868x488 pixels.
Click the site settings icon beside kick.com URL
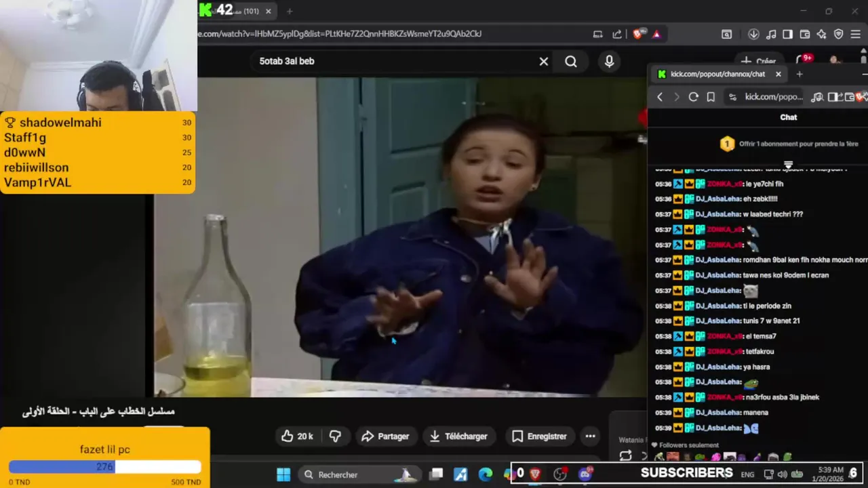click(x=732, y=97)
